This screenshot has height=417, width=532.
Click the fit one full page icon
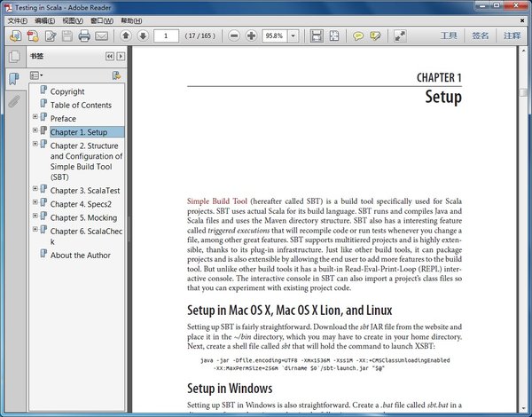point(334,35)
